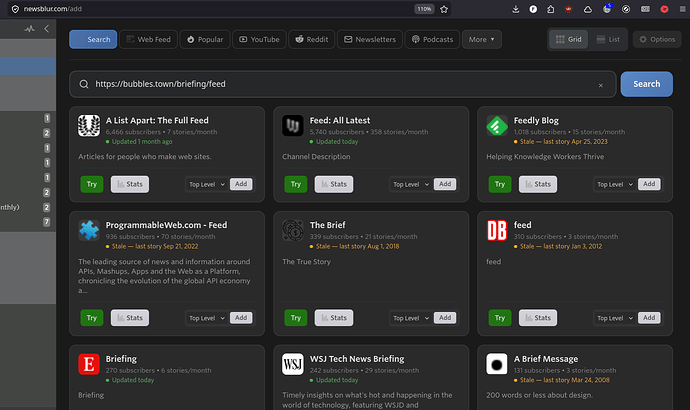Focus the feed URL search field
690x410 pixels.
coord(342,84)
